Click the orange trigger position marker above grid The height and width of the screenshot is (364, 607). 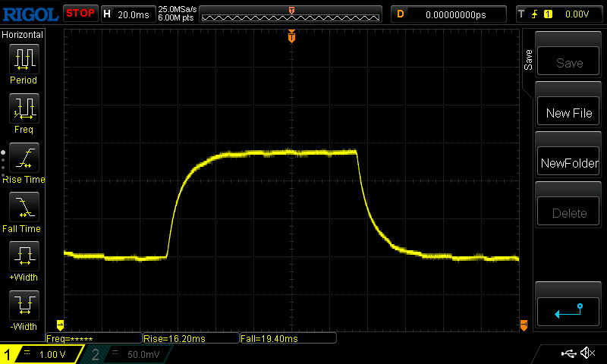click(x=291, y=36)
